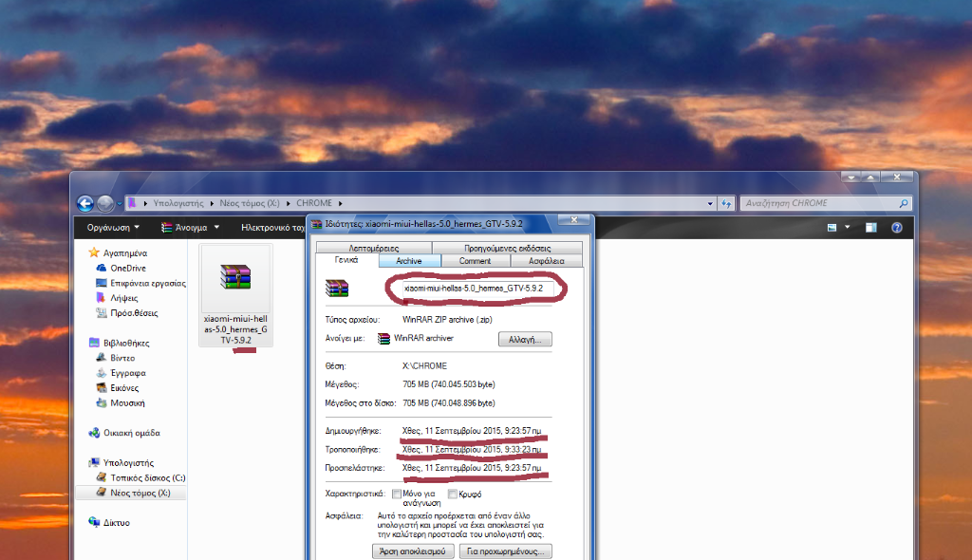Open recent pages dropdown next to navigation arrows
Viewport: 972px width, 560px height.
[x=120, y=203]
